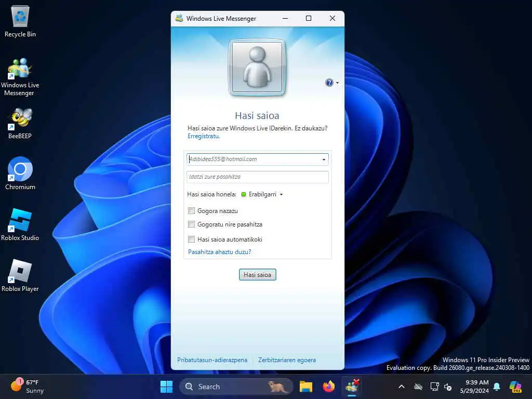Open the notification bell
This screenshot has height=399, width=532.
point(497,387)
